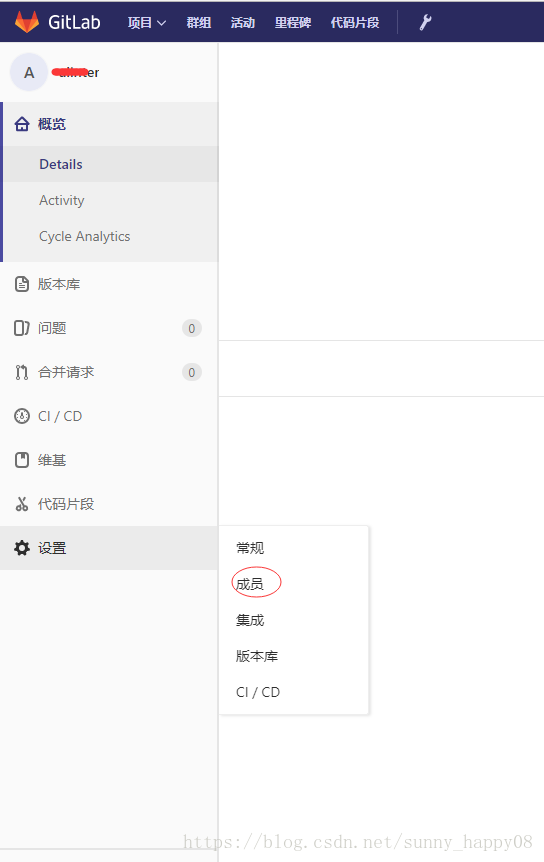The image size is (544, 862).
Task: Click the merge request icon beside 合并请求
Action: 22,372
